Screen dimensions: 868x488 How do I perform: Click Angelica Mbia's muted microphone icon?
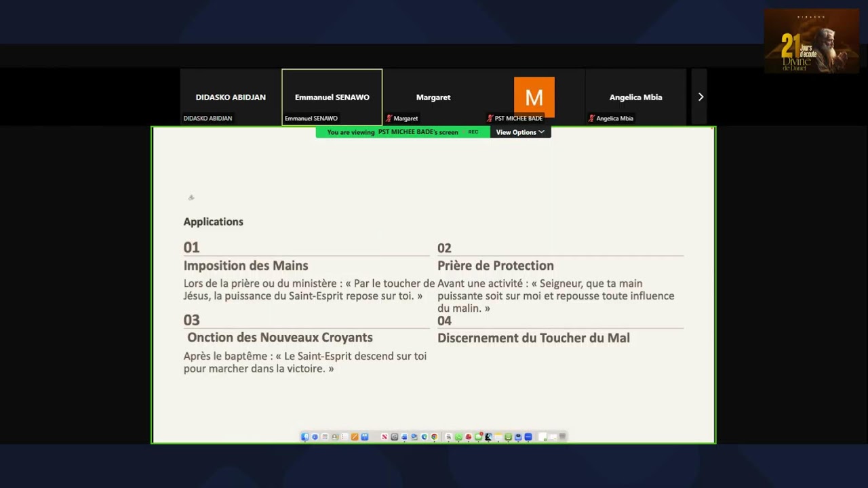coord(591,118)
